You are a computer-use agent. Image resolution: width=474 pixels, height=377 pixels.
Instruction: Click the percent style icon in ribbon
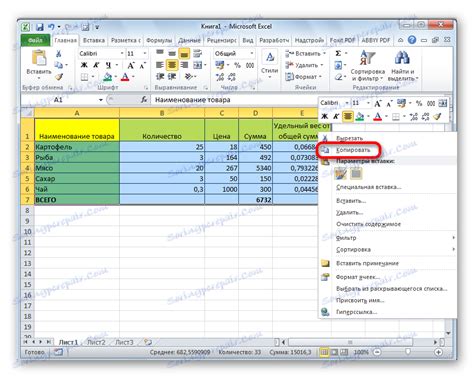tap(237, 65)
